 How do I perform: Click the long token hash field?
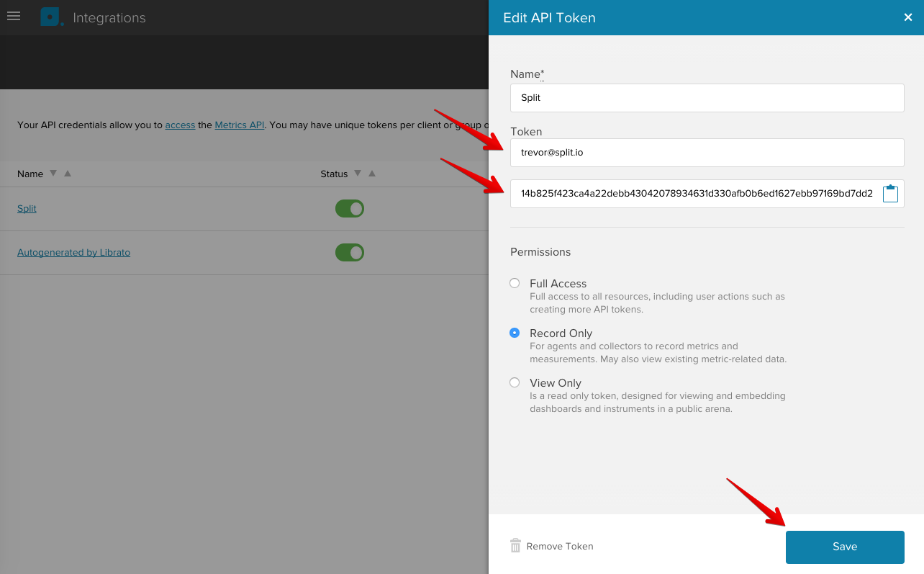click(x=707, y=194)
